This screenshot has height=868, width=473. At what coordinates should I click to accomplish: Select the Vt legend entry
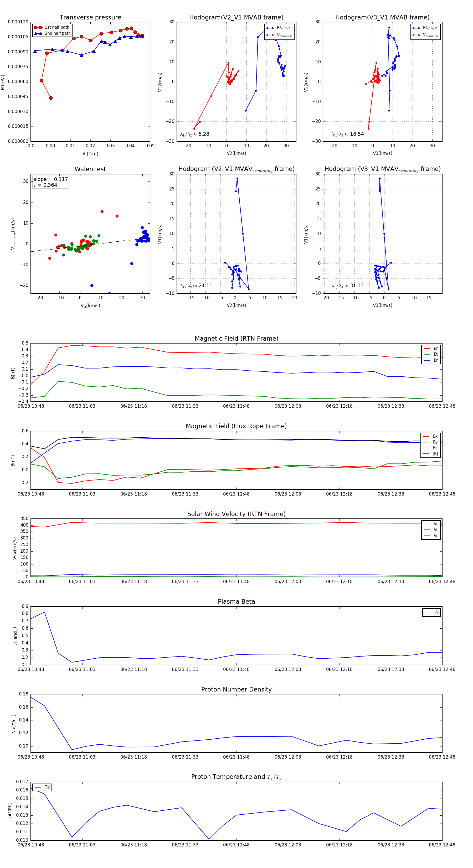(431, 530)
